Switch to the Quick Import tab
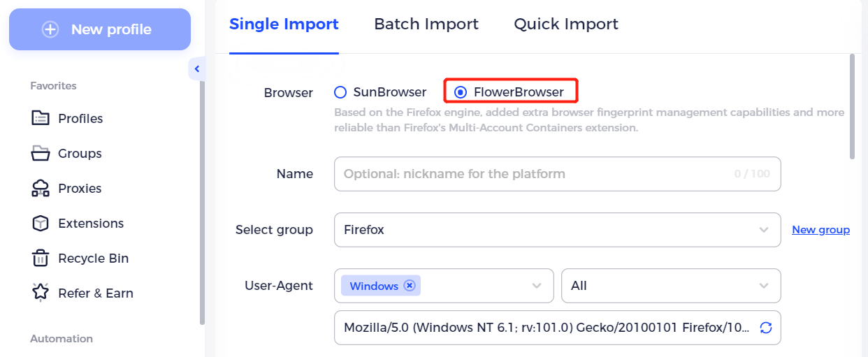The image size is (868, 357). tap(566, 24)
